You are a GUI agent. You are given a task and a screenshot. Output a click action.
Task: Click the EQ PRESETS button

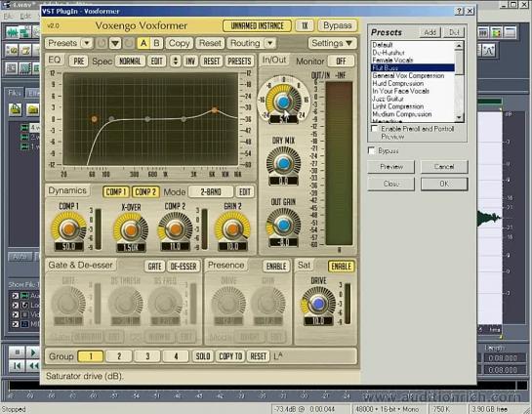coord(239,62)
